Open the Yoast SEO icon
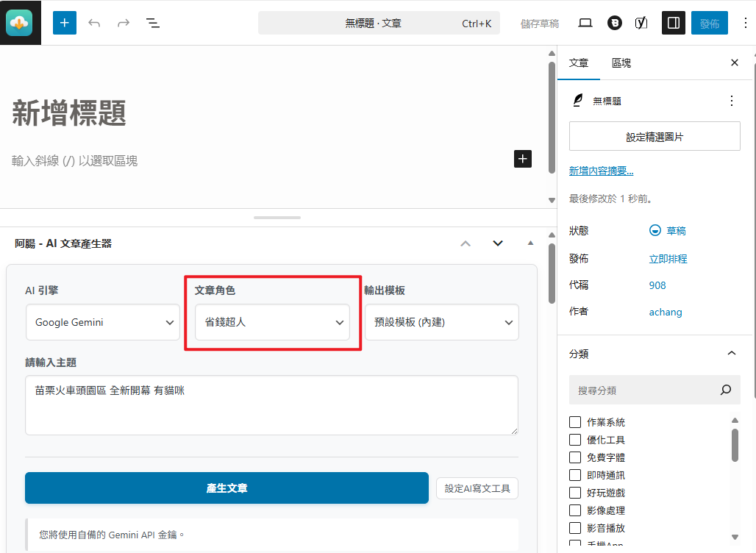This screenshot has height=553, width=756. 641,23
